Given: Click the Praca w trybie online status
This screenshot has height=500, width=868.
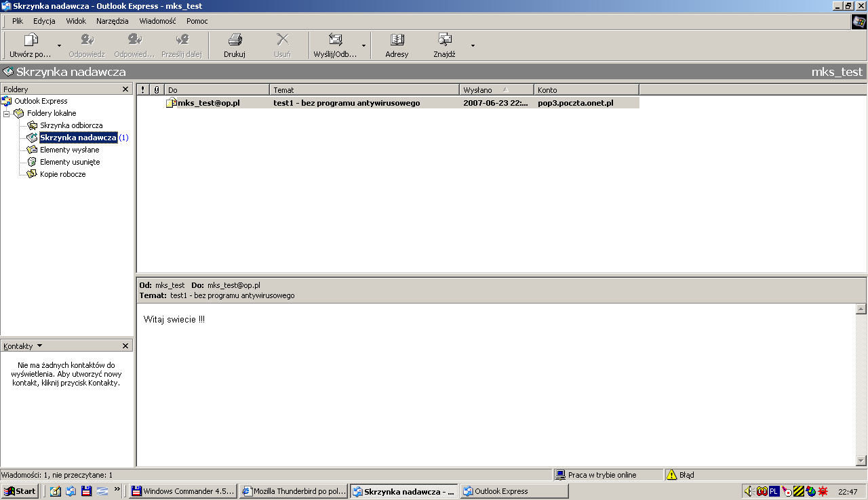Looking at the screenshot, I should click(602, 475).
